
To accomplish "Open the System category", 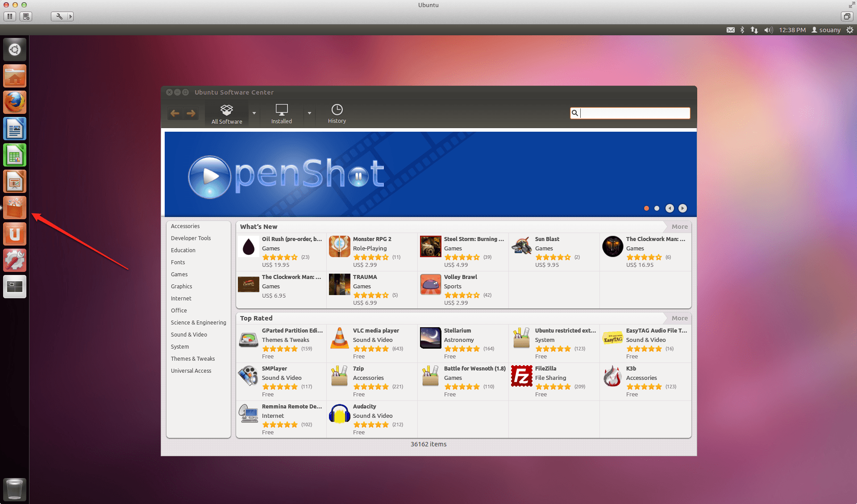I will [x=179, y=347].
